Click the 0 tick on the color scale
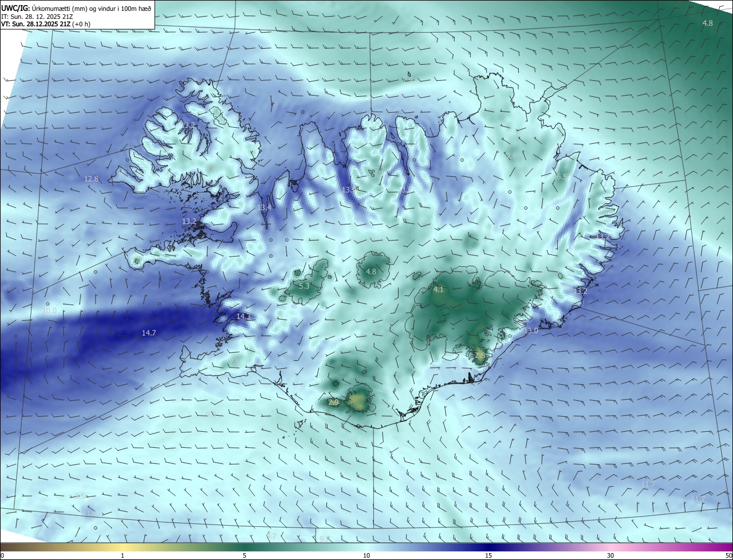 click(2, 555)
